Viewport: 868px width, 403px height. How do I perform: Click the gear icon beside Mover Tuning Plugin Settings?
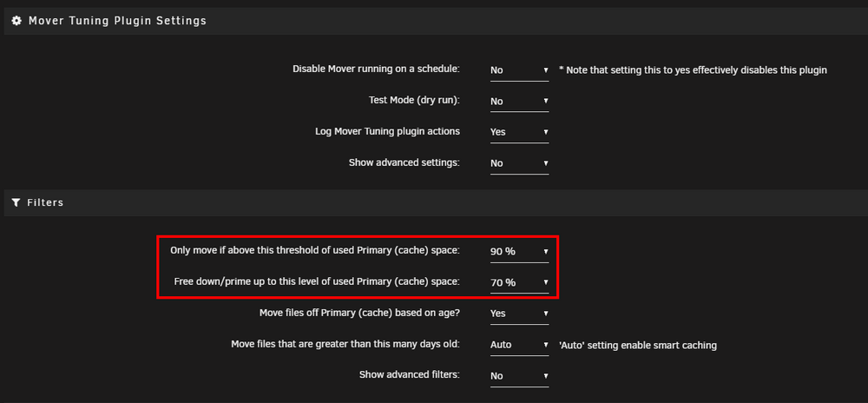(16, 21)
